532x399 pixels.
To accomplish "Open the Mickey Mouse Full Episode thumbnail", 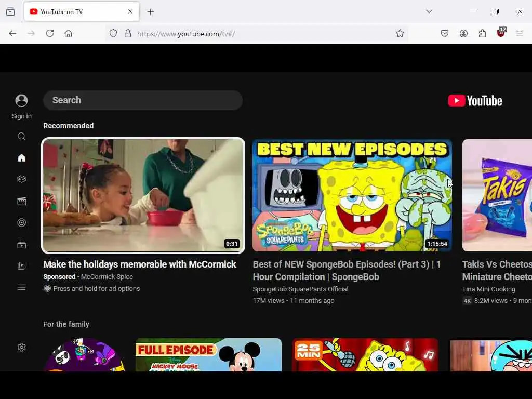I will coord(208,354).
